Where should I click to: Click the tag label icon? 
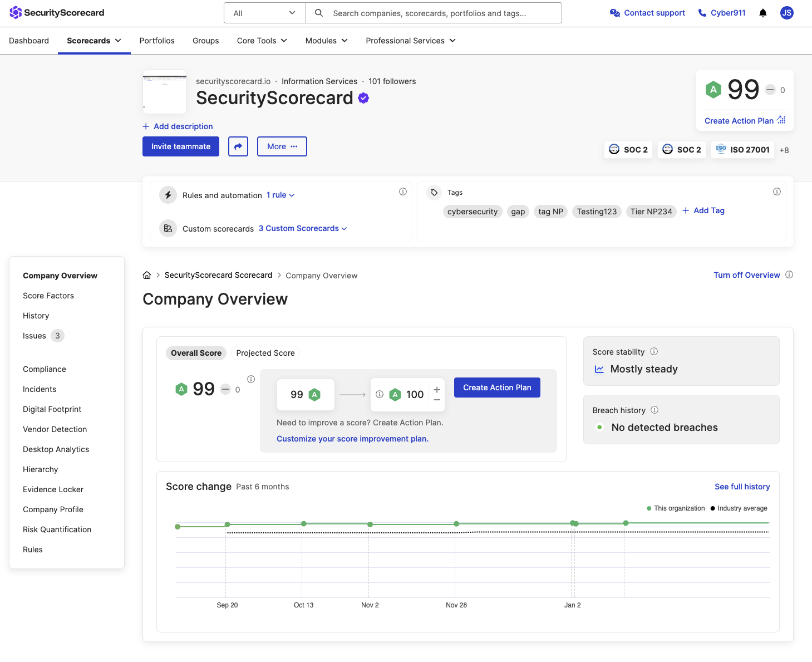[x=434, y=192]
